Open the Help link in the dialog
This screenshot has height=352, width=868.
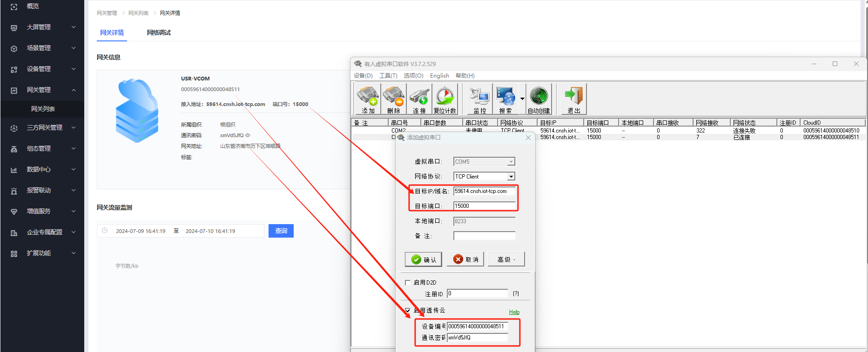[x=514, y=312]
